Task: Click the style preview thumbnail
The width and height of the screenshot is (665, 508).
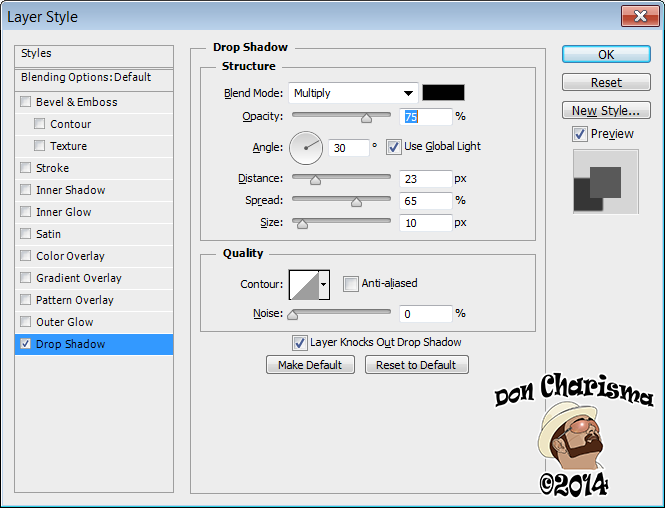Action: click(x=605, y=183)
